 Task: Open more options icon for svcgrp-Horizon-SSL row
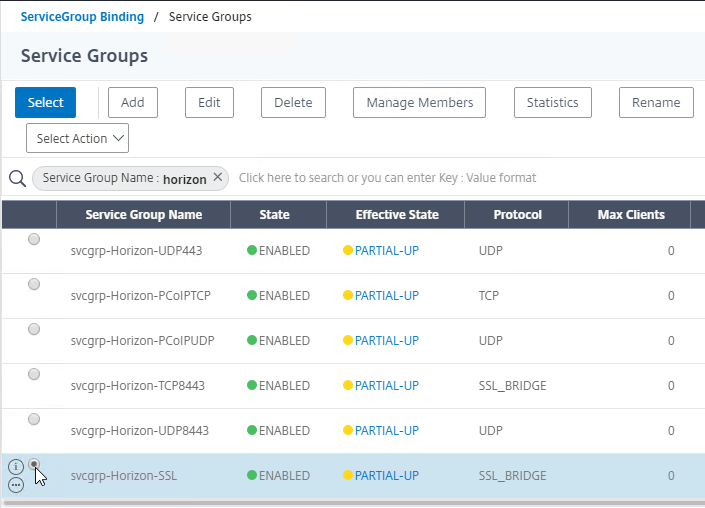click(x=16, y=485)
